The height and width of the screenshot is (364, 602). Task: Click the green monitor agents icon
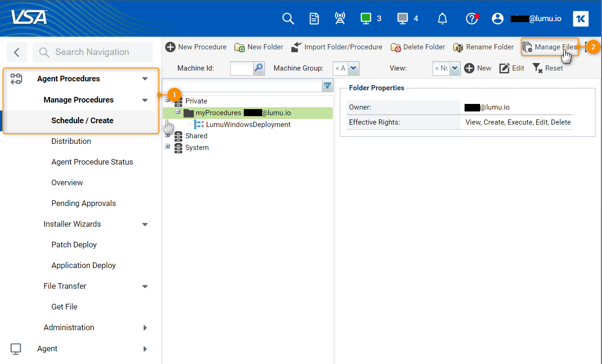pos(366,18)
